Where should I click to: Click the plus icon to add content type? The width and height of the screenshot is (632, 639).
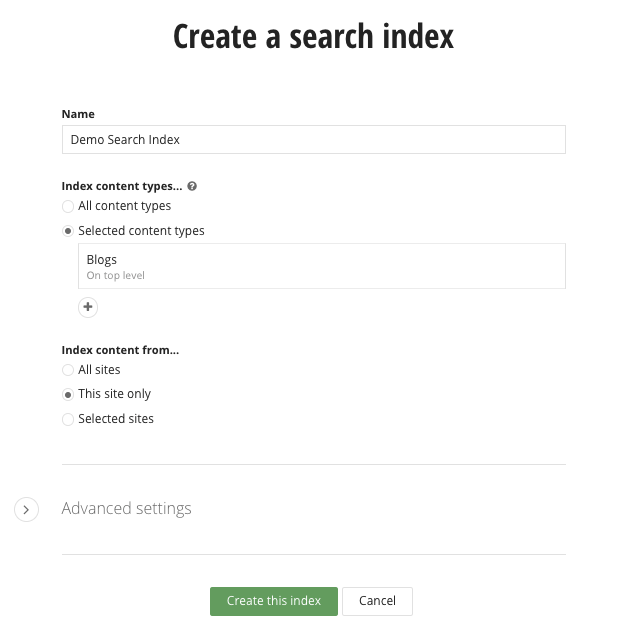pyautogui.click(x=88, y=307)
